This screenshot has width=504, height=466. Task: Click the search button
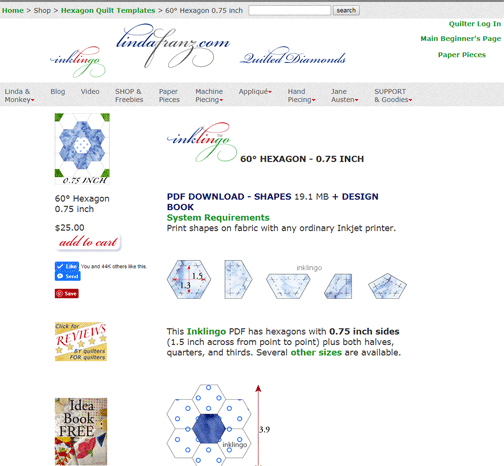346,10
